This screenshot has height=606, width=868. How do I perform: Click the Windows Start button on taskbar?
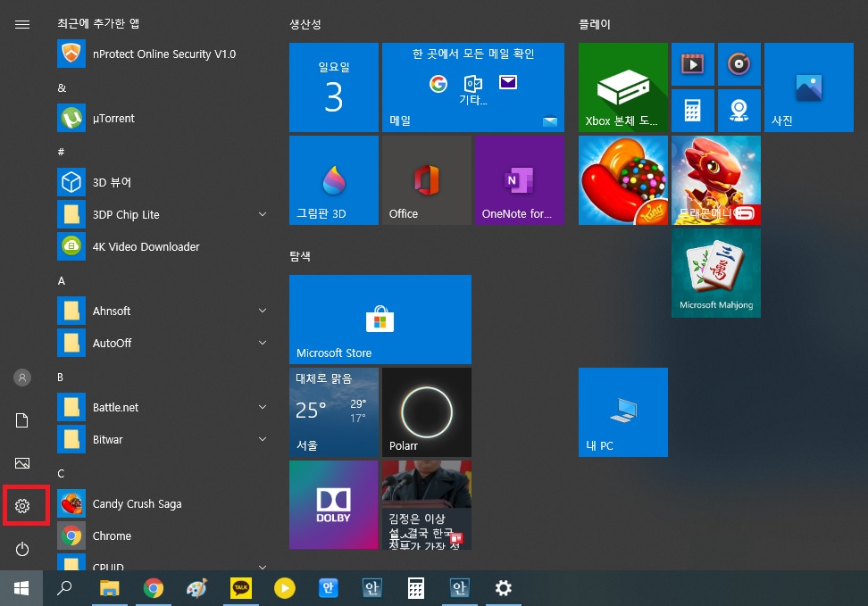pos(21,588)
